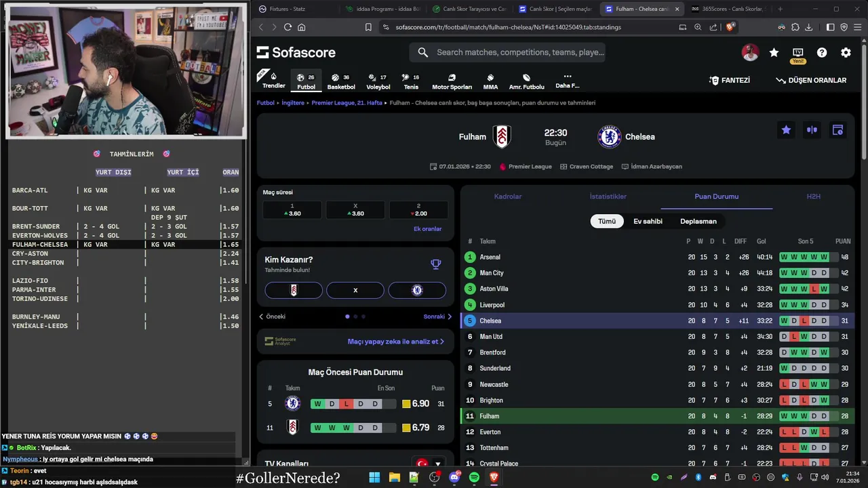Switch to H2H tab
Viewport: 868px width, 488px height.
click(813, 197)
